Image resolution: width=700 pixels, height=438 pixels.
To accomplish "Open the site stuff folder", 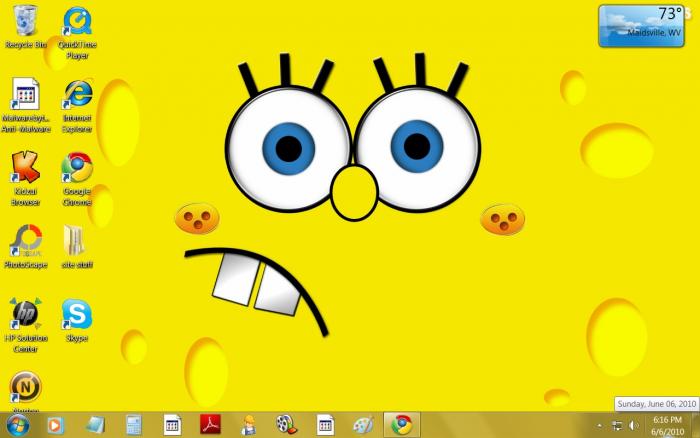I will [x=77, y=246].
